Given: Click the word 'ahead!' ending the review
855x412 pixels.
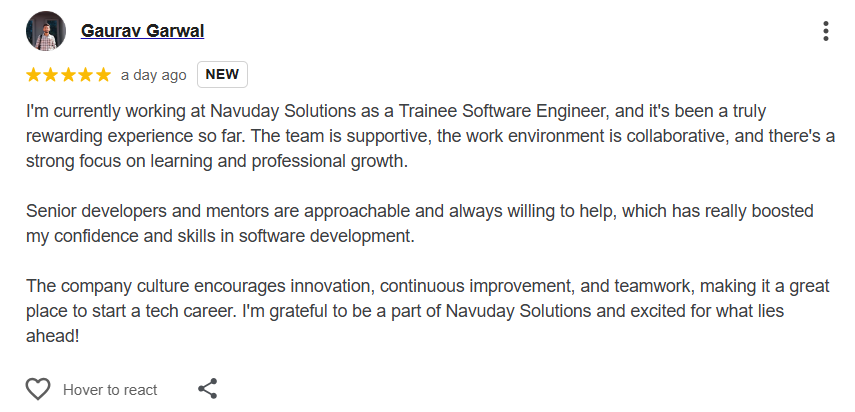Looking at the screenshot, I should 52,336.
